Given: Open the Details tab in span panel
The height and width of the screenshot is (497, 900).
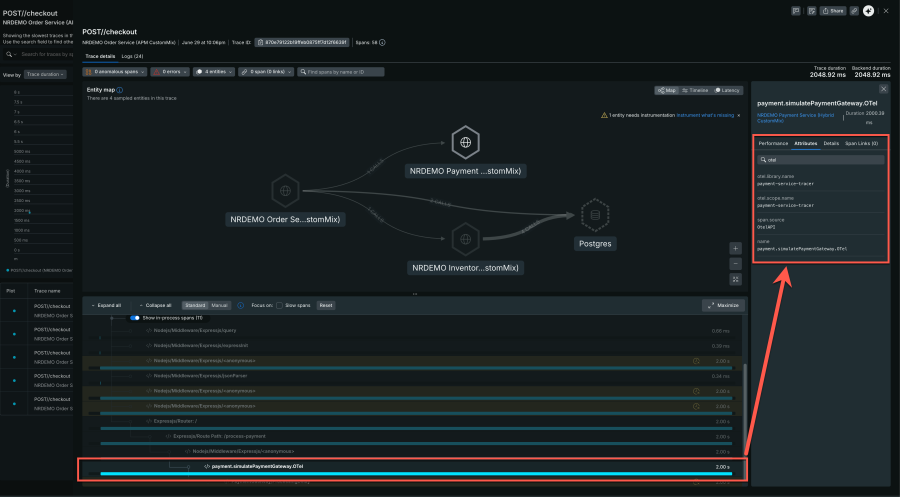Looking at the screenshot, I should [x=831, y=143].
